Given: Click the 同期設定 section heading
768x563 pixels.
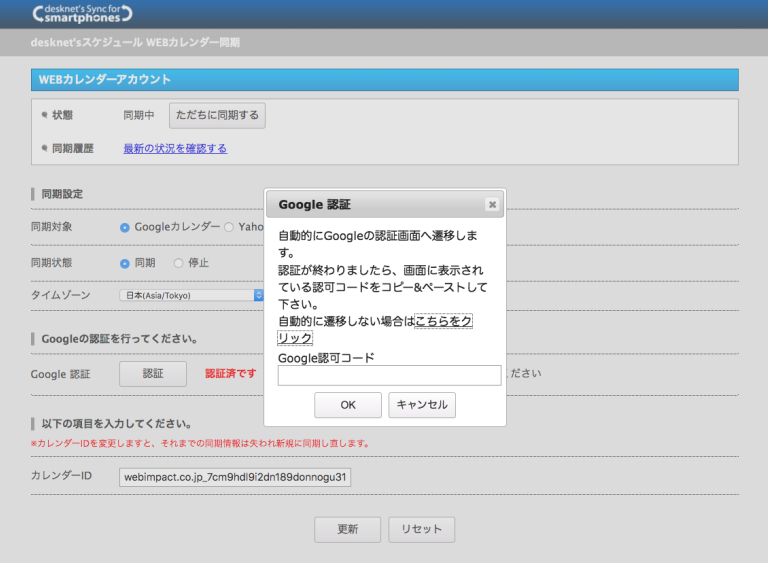Looking at the screenshot, I should point(62,194).
